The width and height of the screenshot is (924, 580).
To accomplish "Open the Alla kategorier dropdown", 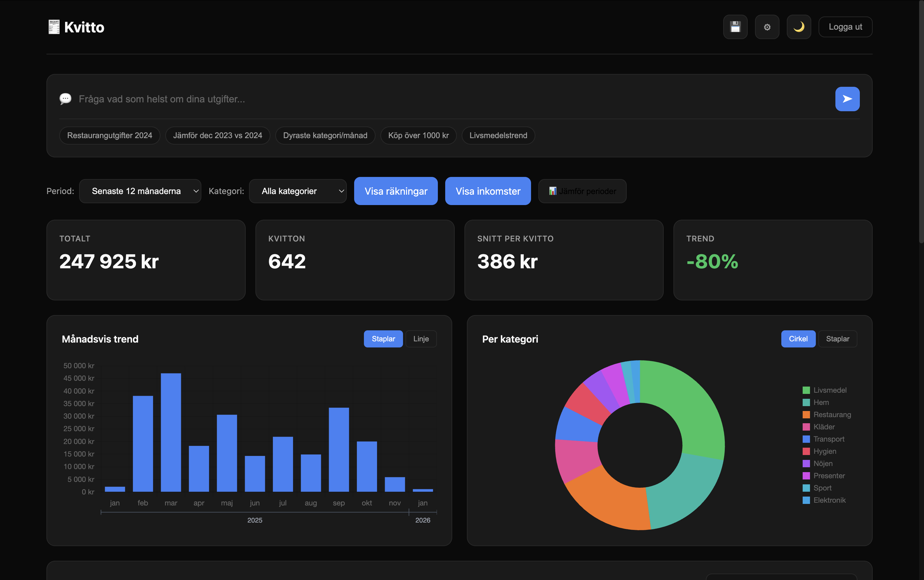I will click(x=298, y=191).
